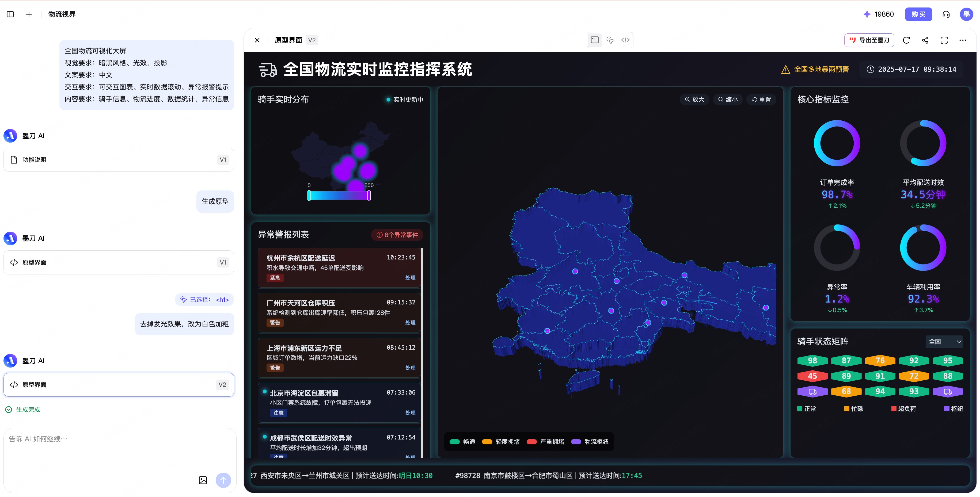Attach an image with picture icon
This screenshot has width=980, height=497.
click(203, 480)
